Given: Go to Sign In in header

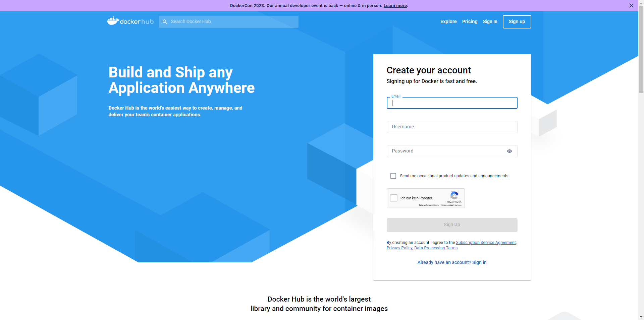Looking at the screenshot, I should (490, 22).
